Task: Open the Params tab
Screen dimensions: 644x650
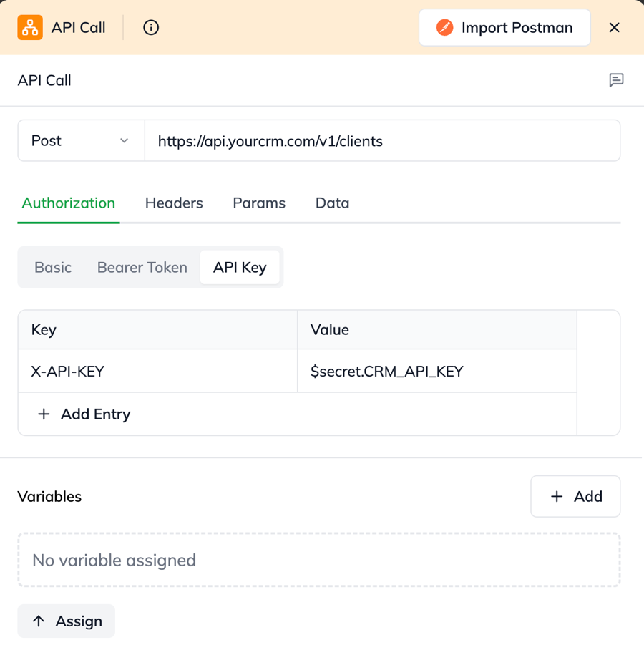Action: coord(259,203)
